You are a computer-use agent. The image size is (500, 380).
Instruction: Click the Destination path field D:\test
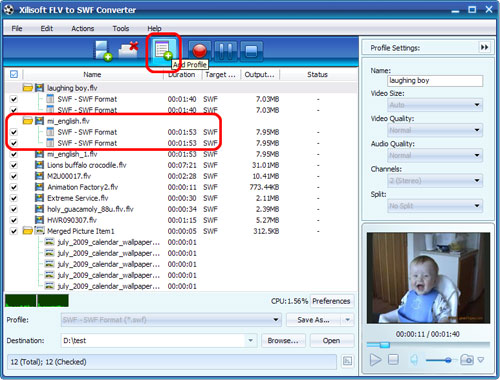(x=153, y=340)
